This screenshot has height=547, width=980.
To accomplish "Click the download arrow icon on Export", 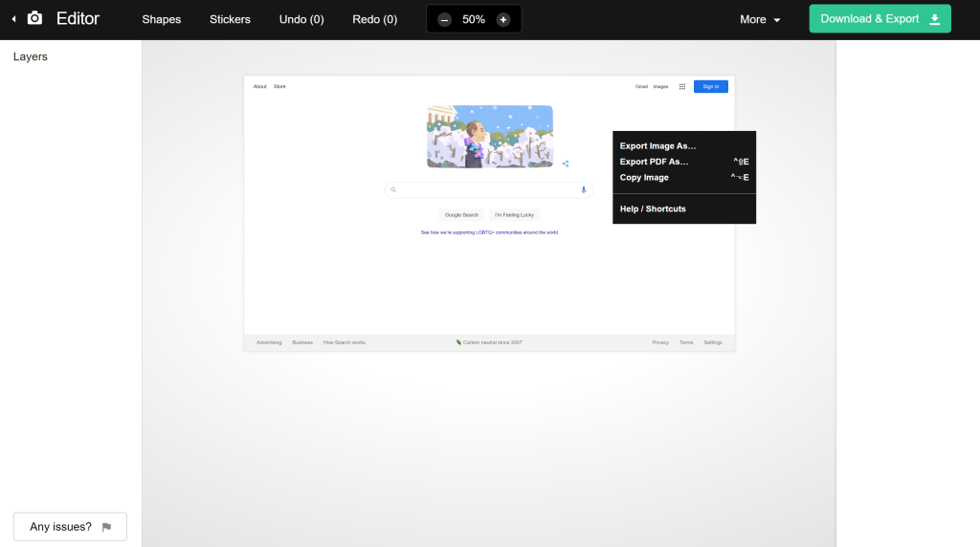I will point(935,19).
